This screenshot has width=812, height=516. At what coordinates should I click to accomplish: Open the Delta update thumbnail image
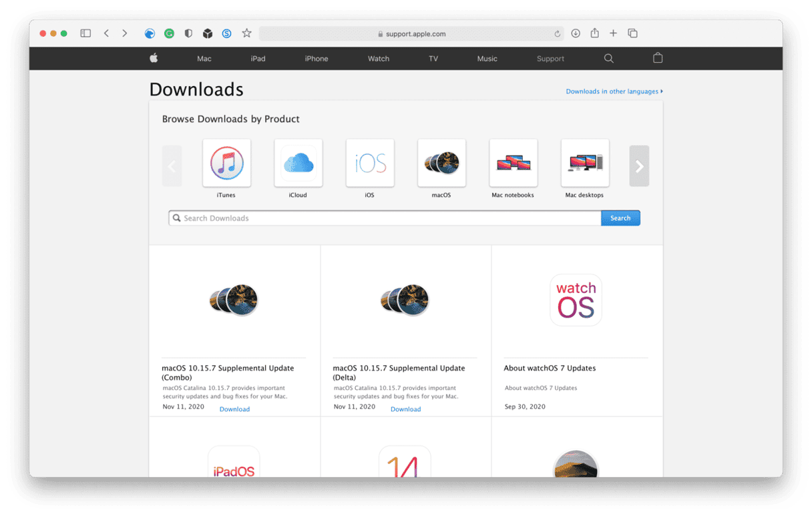coord(405,300)
